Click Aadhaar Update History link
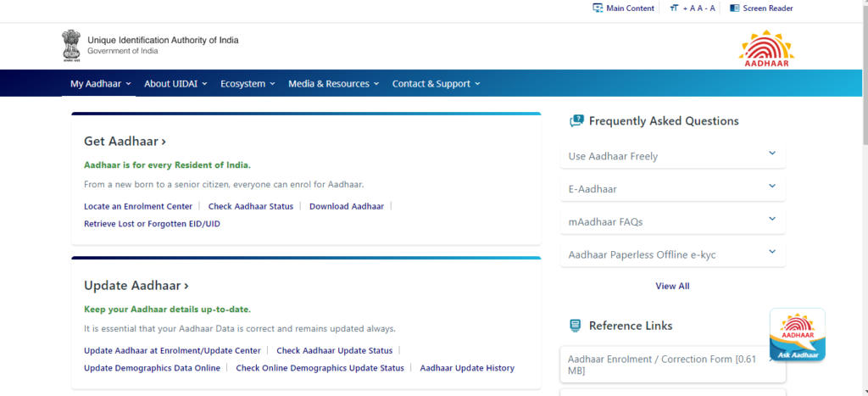868x396 pixels. tap(467, 368)
